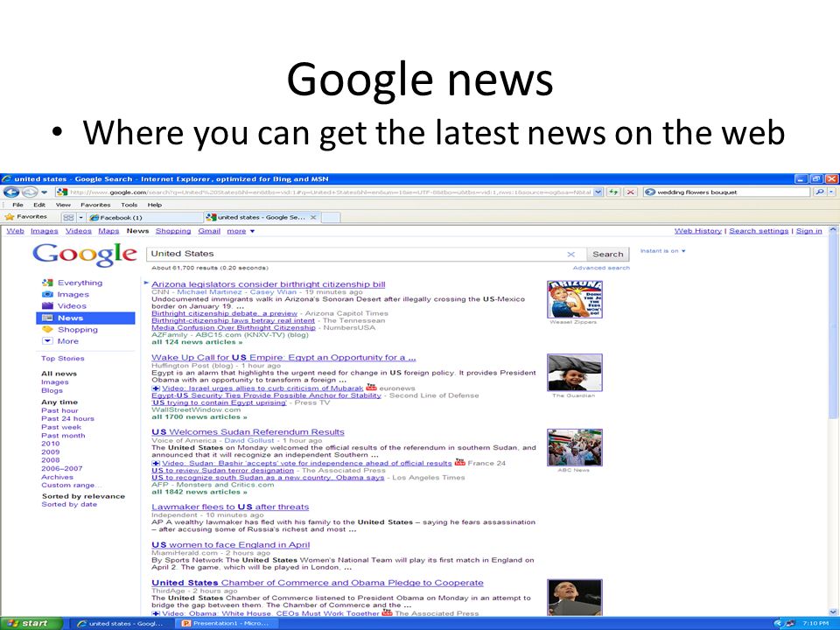This screenshot has height=630, width=840.
Task: Click the Favorites star icon
Action: (x=9, y=217)
